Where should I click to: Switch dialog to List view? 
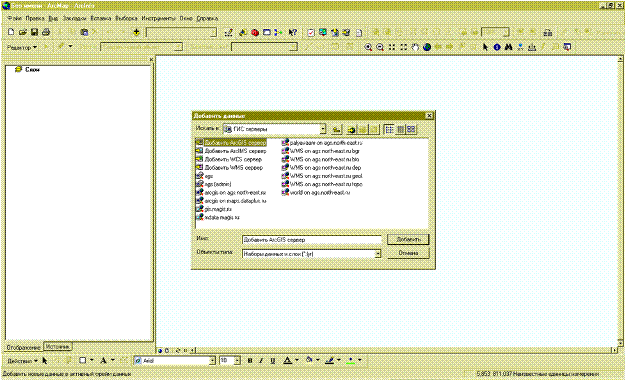pyautogui.click(x=389, y=129)
